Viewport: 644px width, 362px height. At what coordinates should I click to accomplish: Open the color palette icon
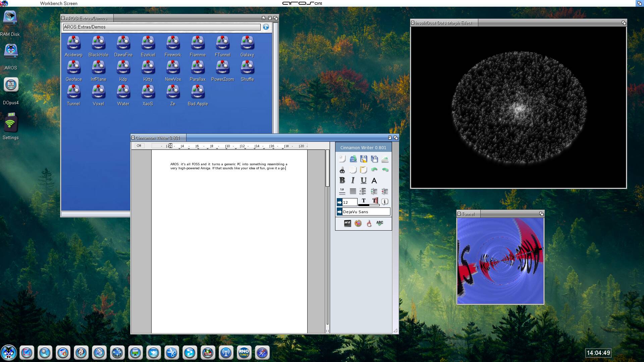[x=358, y=223]
